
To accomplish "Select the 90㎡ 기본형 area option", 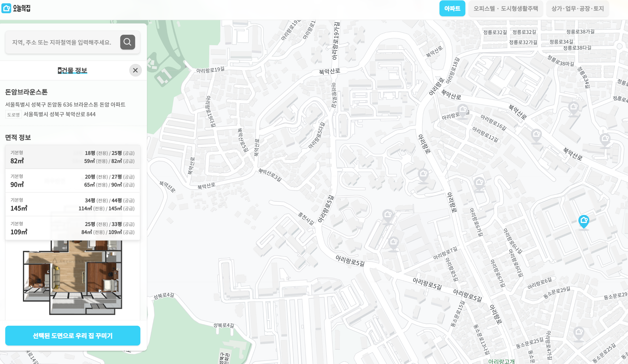I will tap(73, 181).
